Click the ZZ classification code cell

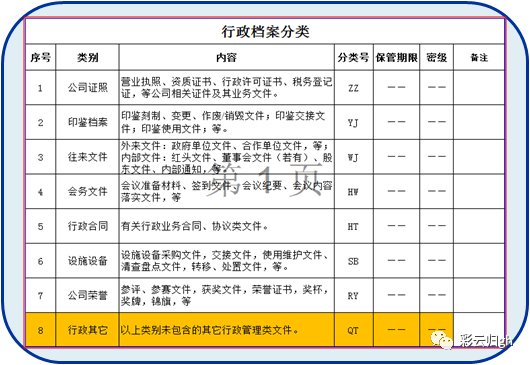[x=354, y=88]
